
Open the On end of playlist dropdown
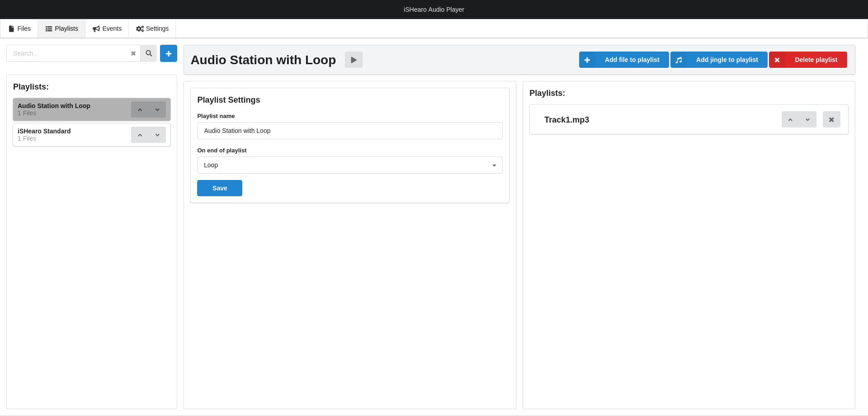click(349, 165)
